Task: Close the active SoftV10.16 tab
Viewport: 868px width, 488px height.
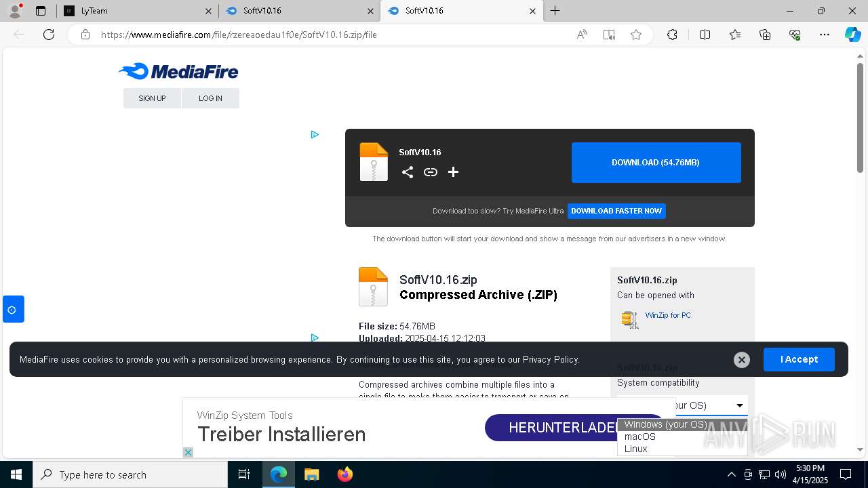Action: coord(533,11)
